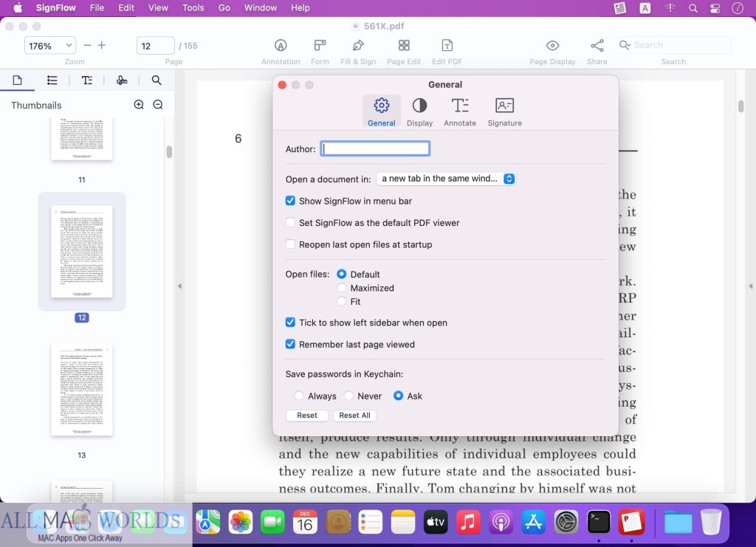756x547 pixels.
Task: Open Control Center in menu bar
Action: click(x=715, y=7)
